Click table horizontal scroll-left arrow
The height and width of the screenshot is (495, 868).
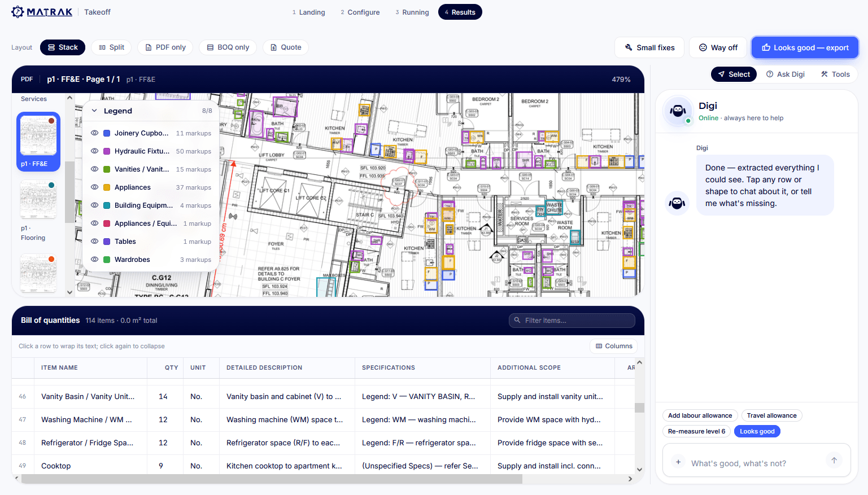(x=16, y=479)
